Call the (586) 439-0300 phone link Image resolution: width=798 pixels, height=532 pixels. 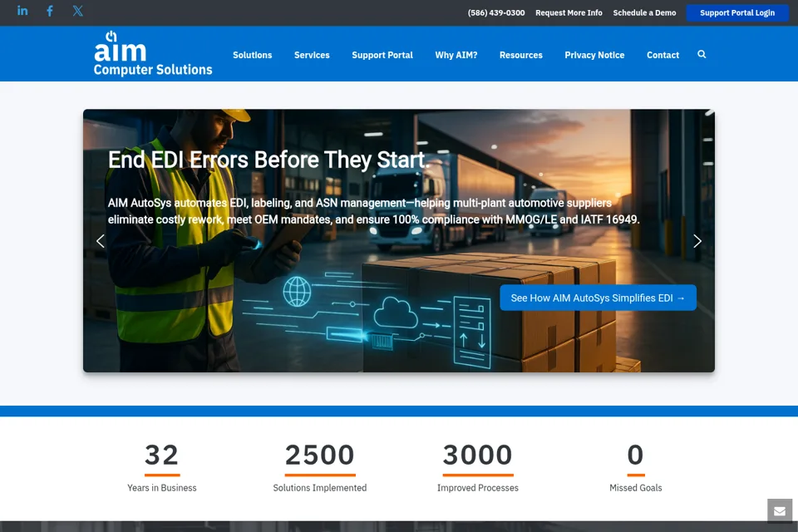496,12
